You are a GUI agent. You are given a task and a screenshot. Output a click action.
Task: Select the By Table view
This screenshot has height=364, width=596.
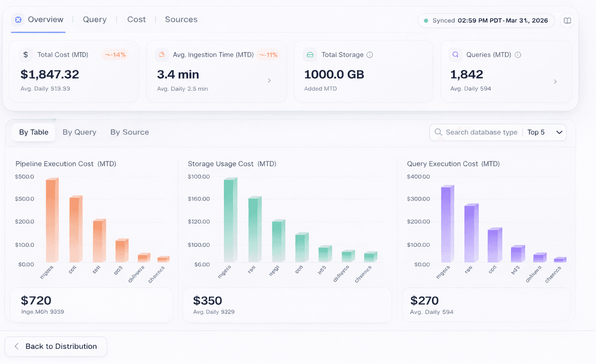coord(34,132)
